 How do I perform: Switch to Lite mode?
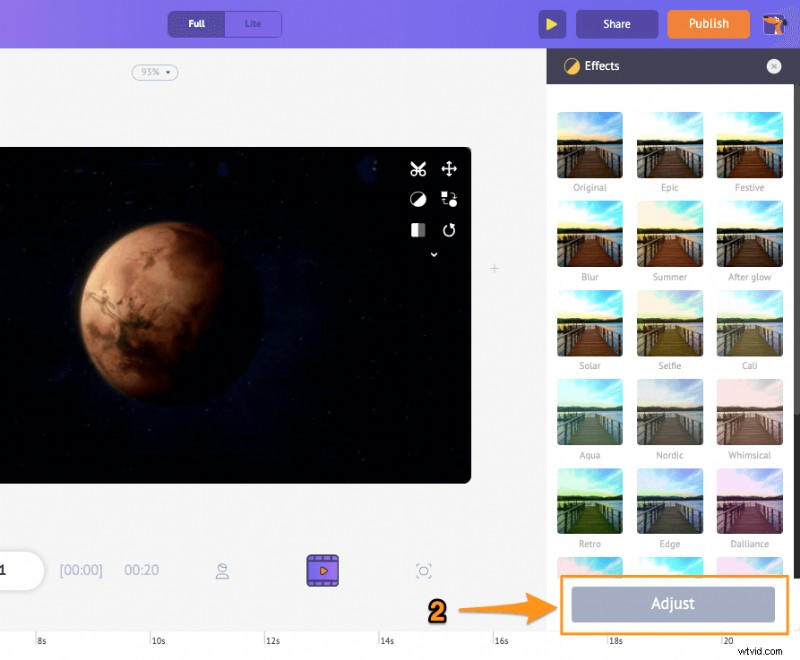coord(253,24)
